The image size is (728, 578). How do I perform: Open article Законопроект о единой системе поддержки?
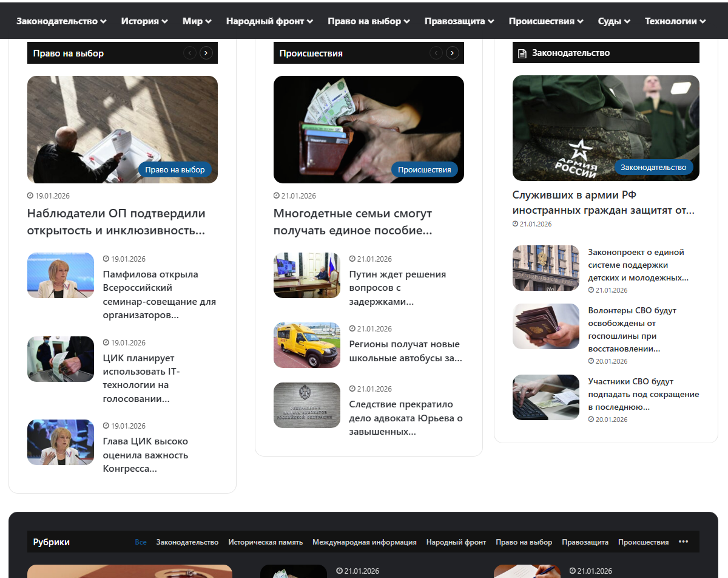(639, 265)
